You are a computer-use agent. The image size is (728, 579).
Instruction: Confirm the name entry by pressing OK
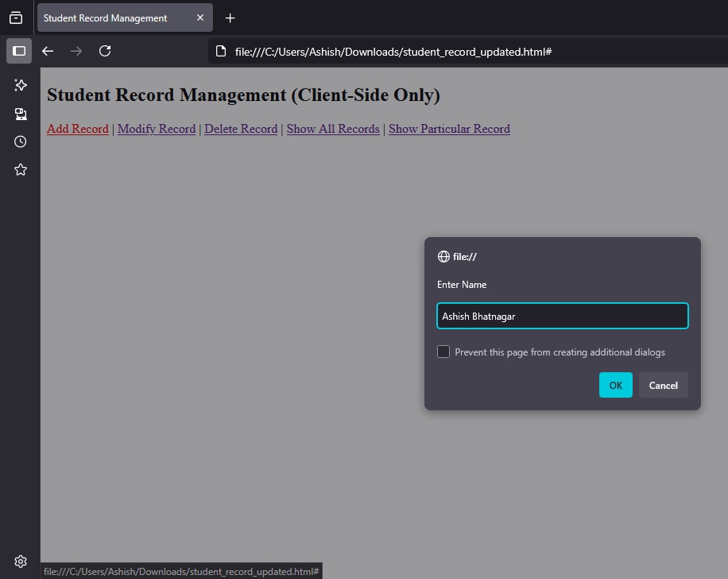(x=615, y=385)
